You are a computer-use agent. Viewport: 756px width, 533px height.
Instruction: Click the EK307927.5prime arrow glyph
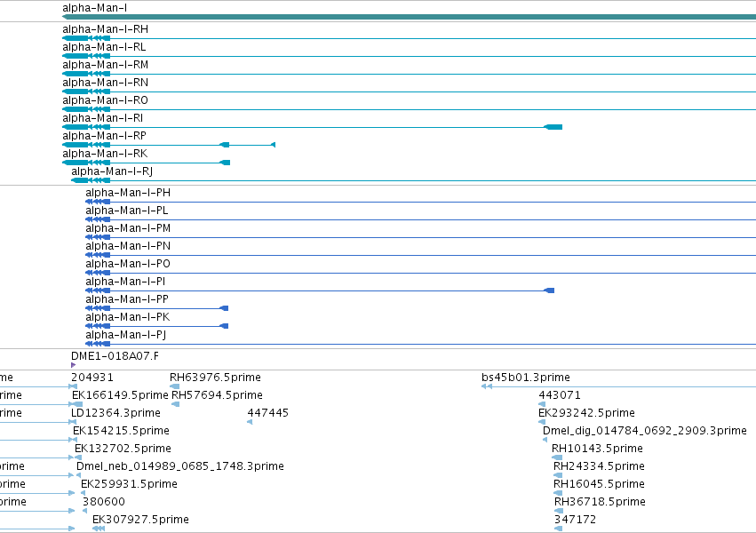tap(99, 529)
